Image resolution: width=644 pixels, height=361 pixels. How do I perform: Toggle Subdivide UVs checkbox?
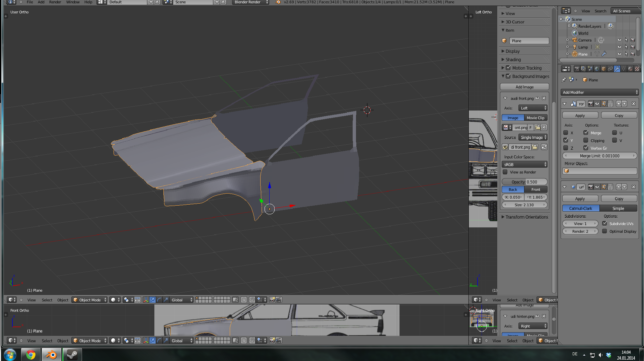[x=604, y=223]
